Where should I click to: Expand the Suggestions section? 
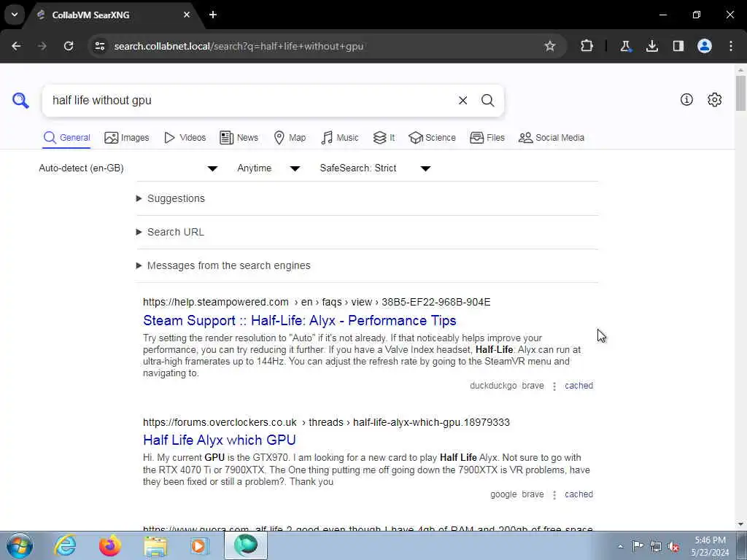(171, 198)
